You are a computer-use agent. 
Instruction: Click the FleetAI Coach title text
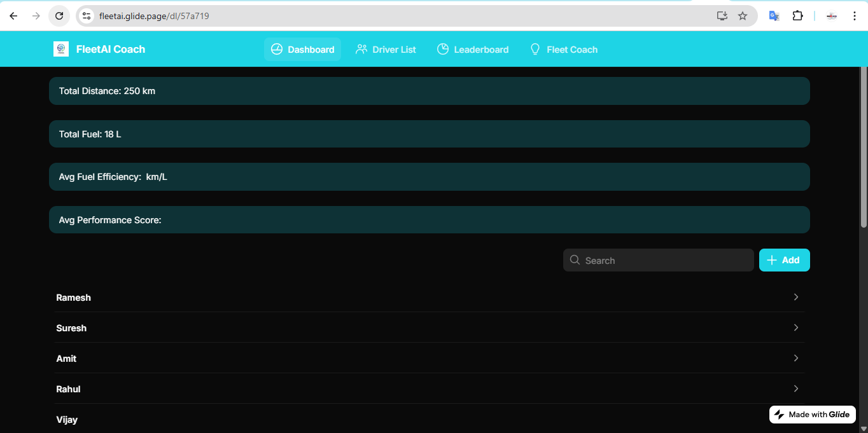point(111,49)
